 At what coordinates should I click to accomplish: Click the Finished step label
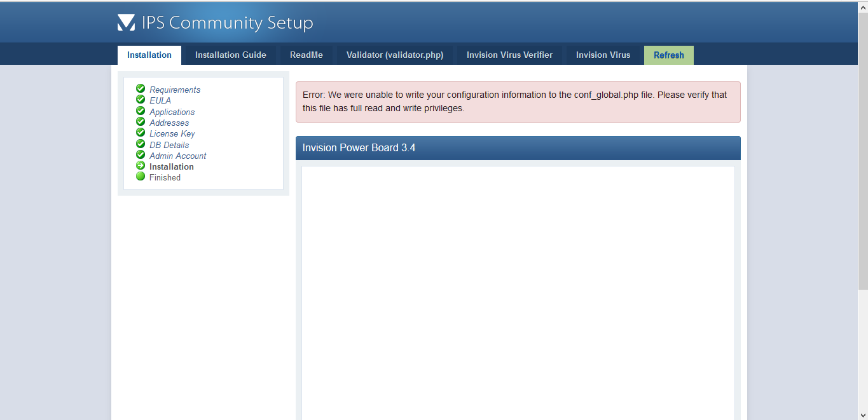tap(165, 177)
